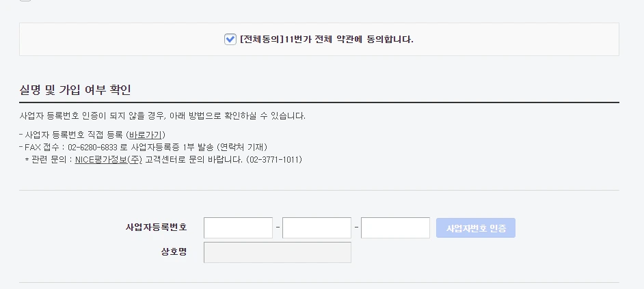Click the hyphen between first two number fields

(278, 228)
